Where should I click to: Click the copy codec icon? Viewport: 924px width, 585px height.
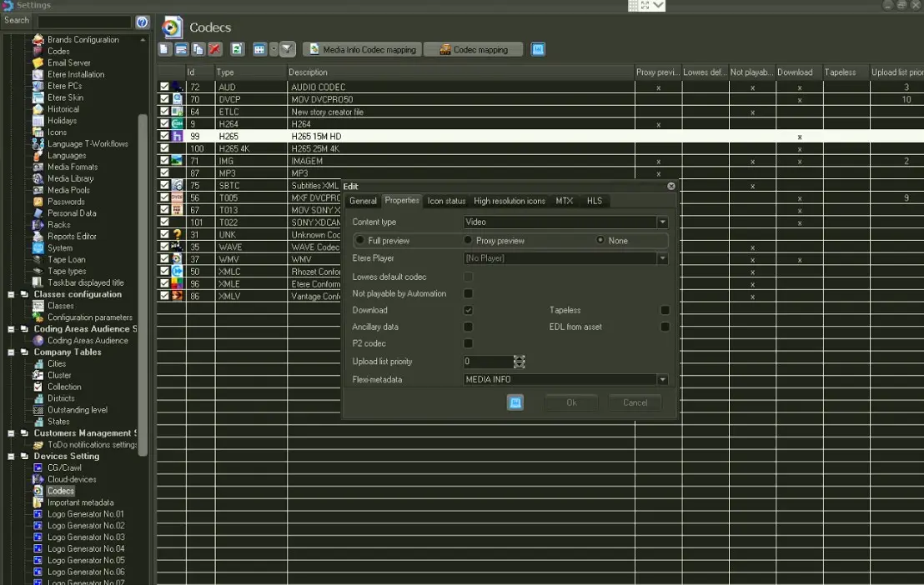tap(198, 50)
